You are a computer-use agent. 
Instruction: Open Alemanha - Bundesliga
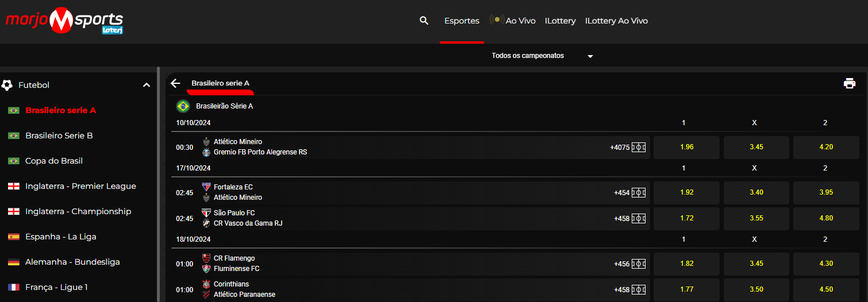[72, 262]
